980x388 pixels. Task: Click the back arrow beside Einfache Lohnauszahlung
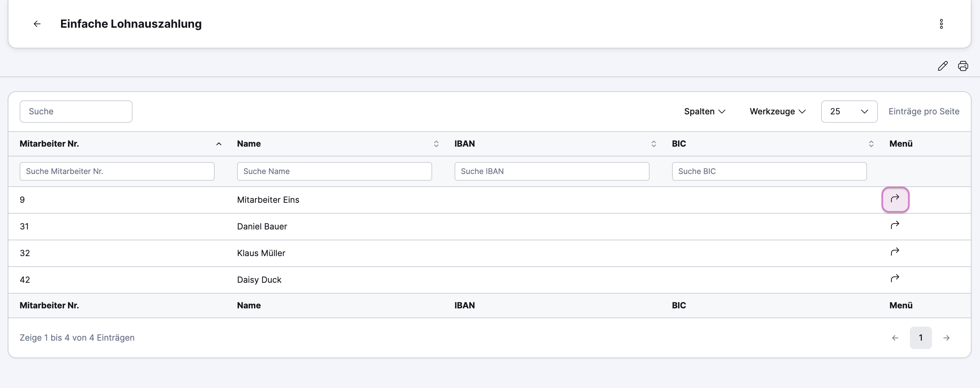pyautogui.click(x=37, y=24)
